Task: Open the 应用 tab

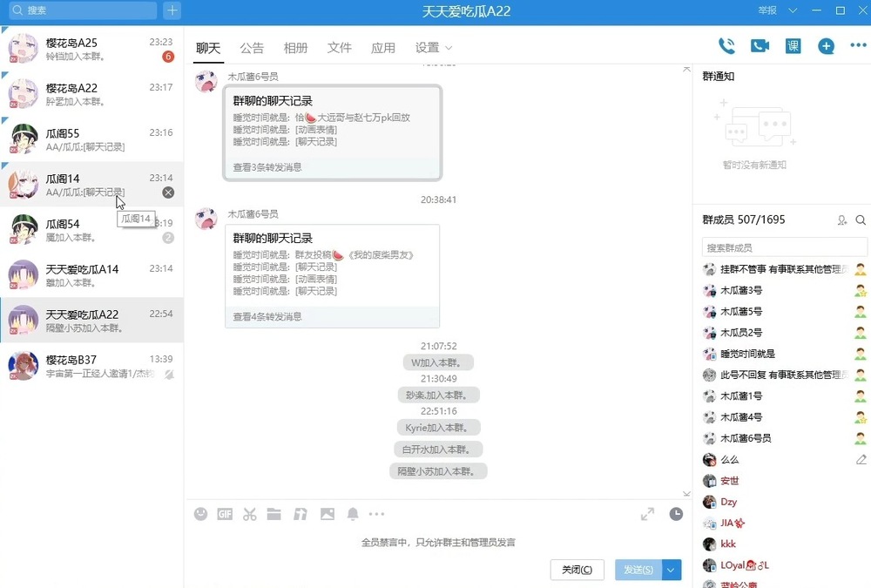Action: tap(383, 49)
